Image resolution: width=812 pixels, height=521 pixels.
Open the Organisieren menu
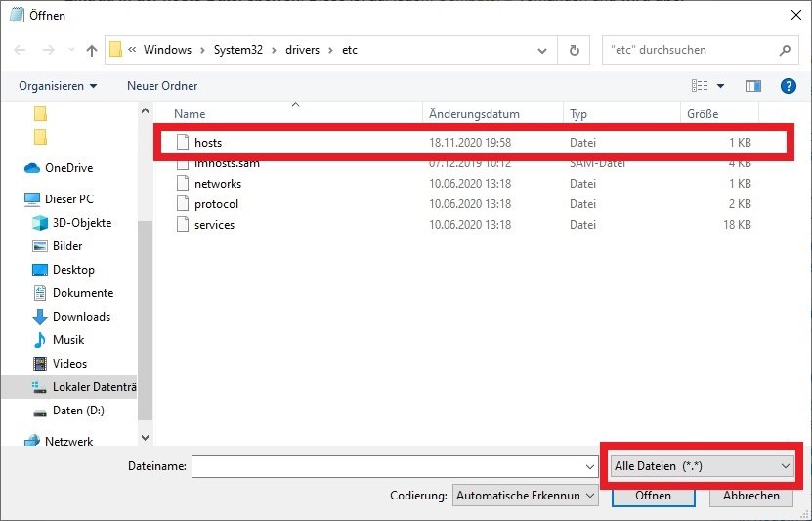tap(58, 86)
